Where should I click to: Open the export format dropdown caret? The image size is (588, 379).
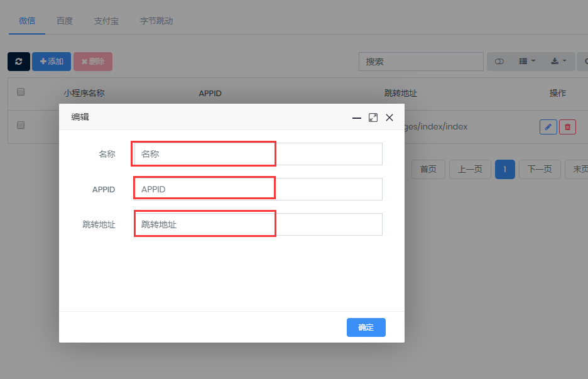(x=562, y=61)
